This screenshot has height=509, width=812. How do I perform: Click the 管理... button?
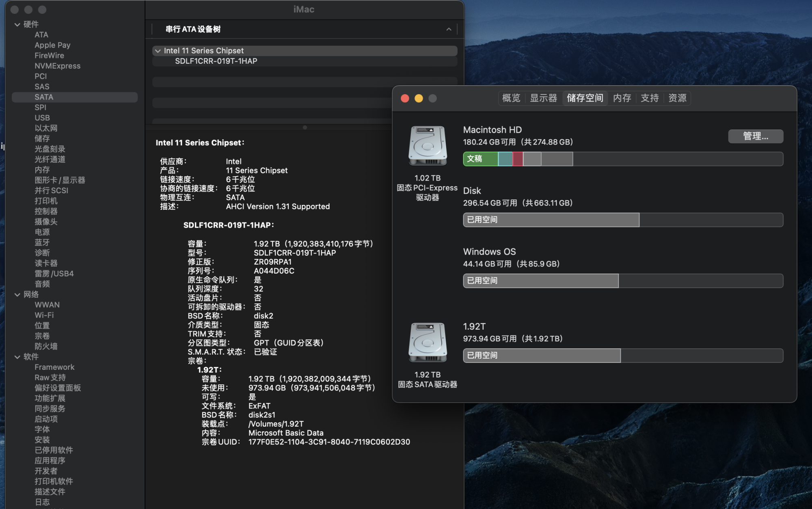coord(755,136)
